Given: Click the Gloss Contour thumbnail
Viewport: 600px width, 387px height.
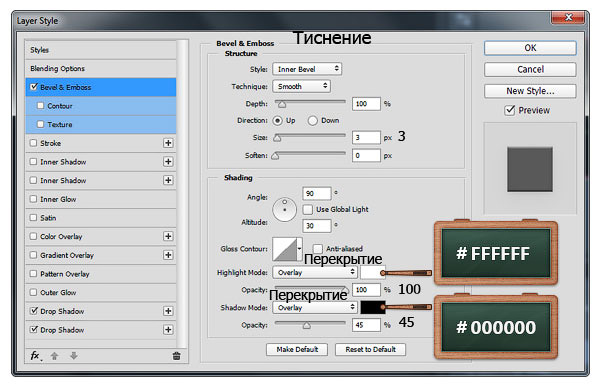Looking at the screenshot, I should coord(285,249).
